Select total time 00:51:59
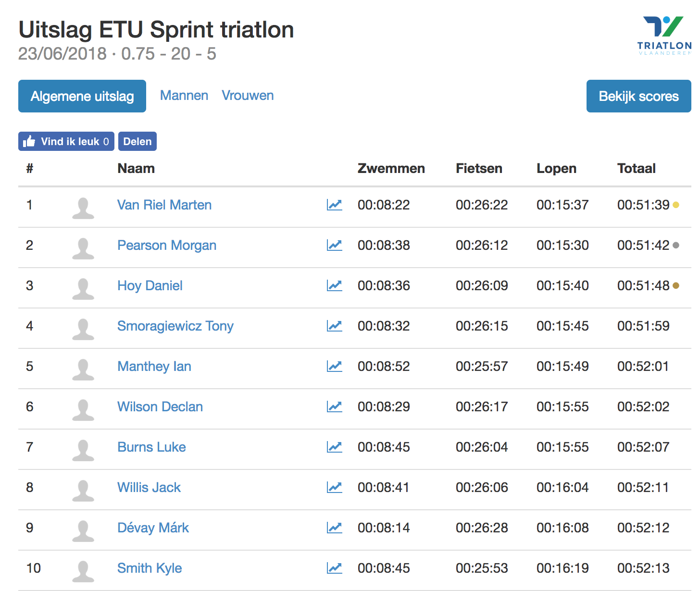The image size is (700, 591). tap(643, 326)
